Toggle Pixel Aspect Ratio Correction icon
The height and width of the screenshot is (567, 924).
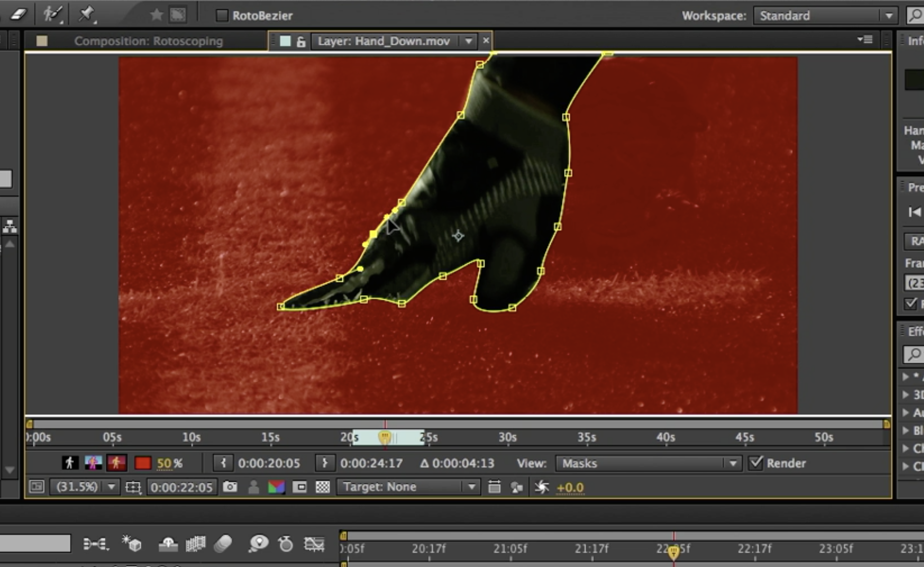click(x=494, y=487)
